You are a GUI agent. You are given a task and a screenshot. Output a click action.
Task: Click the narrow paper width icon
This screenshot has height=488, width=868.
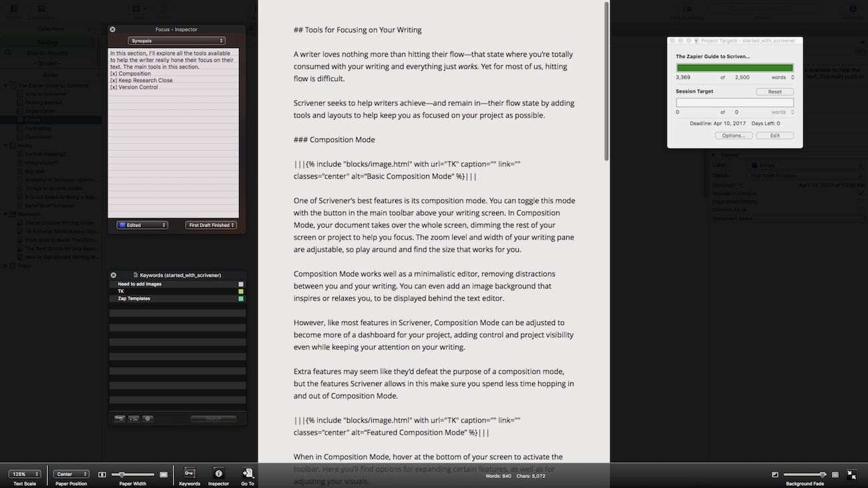click(102, 475)
